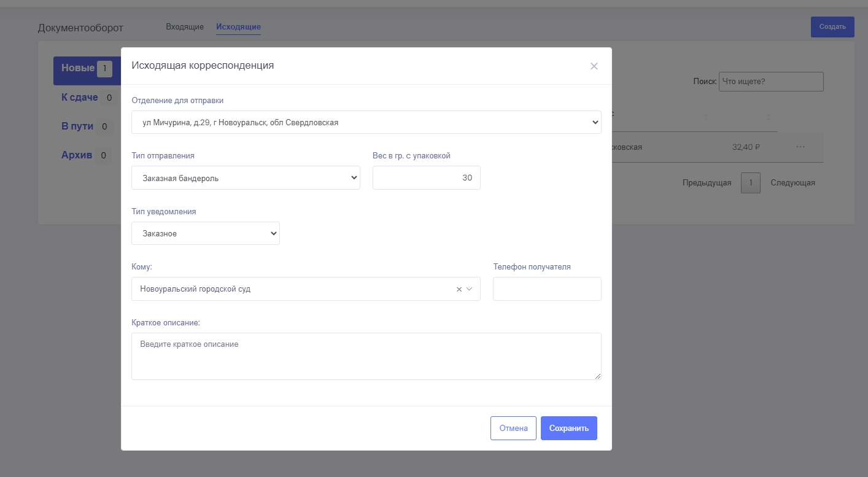Select the Новые folder
The image size is (868, 477).
tap(78, 68)
